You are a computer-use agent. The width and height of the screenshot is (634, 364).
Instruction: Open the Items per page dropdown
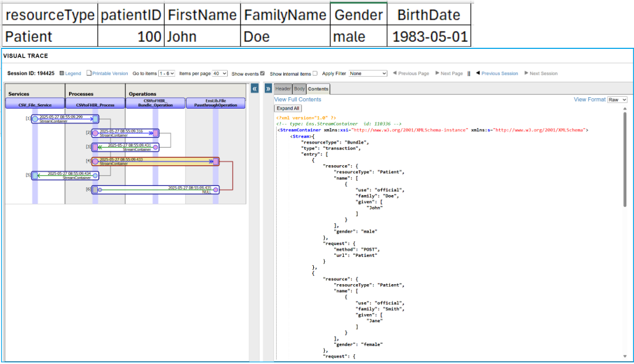point(220,73)
